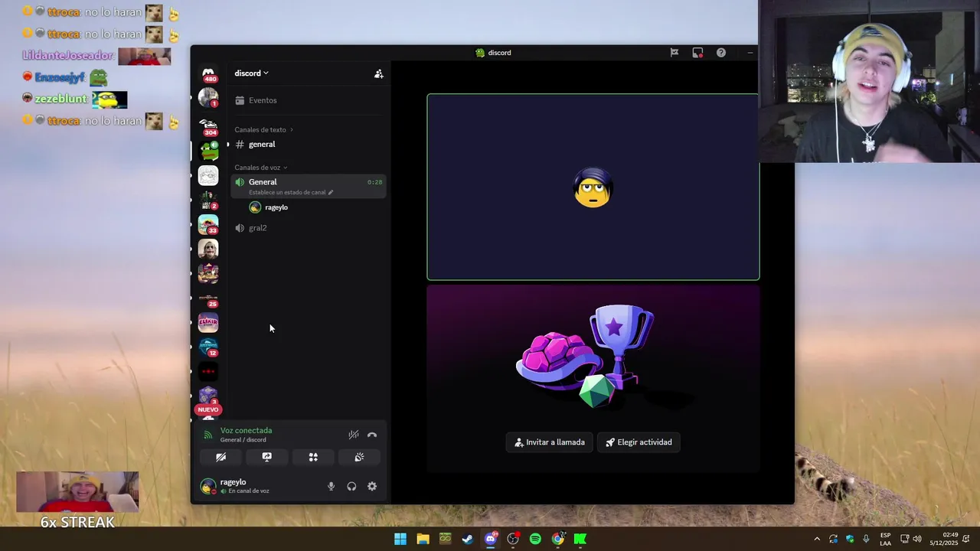Open Discord direct messages home icon
Screen dimensions: 980x551
coord(208,73)
